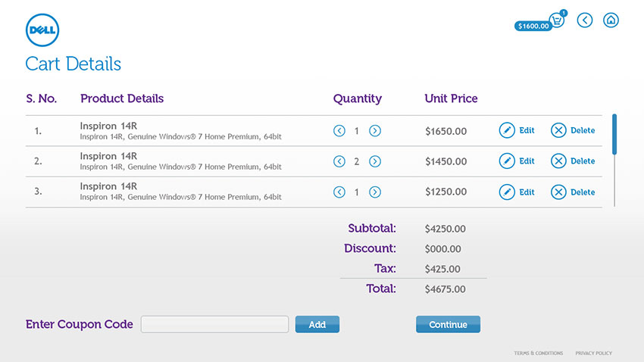
Task: Click Delete text for the $1450.00 item
Action: point(583,161)
